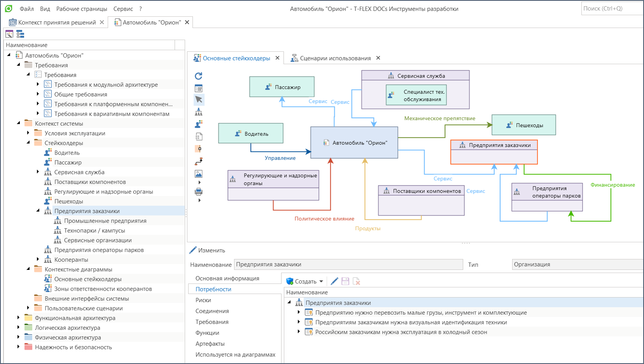644x364 pixels.
Task: Select Водитель in the stakeholders tree
Action: (x=67, y=152)
